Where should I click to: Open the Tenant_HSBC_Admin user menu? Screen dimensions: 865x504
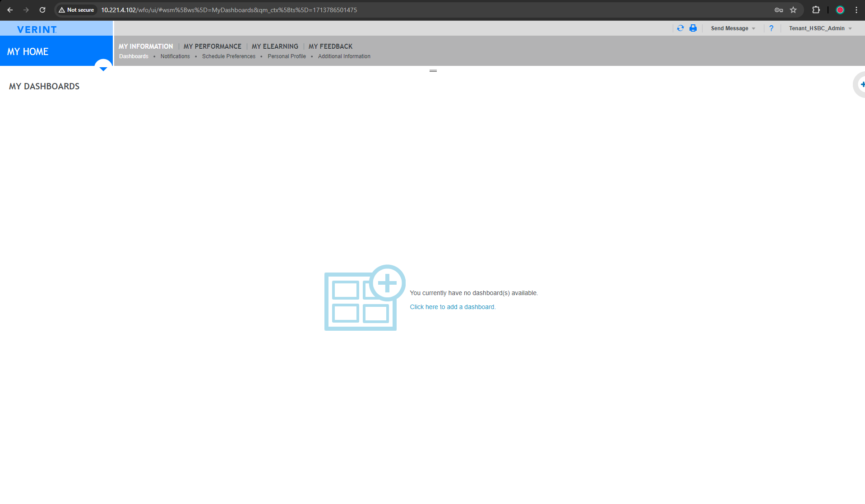point(820,28)
